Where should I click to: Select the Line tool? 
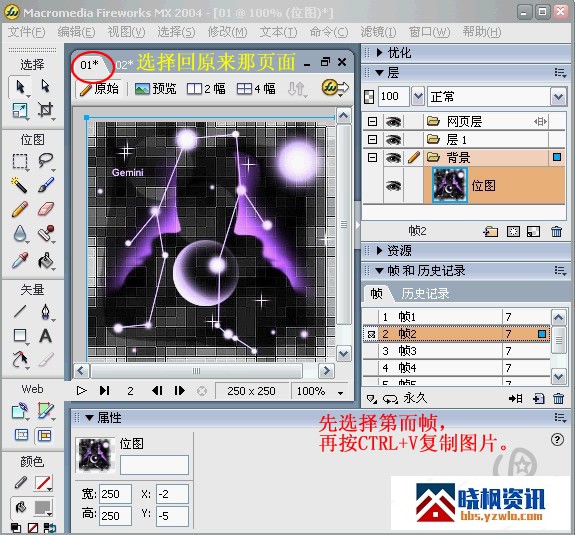[20, 311]
